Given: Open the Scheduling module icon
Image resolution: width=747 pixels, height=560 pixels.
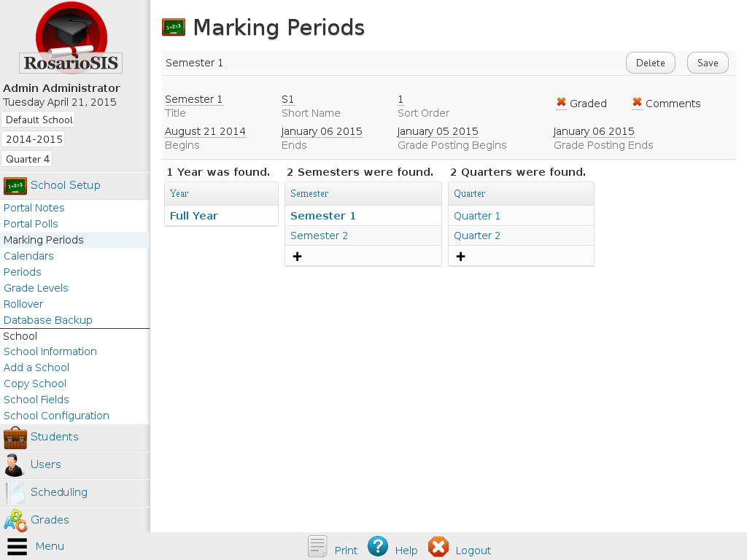Looking at the screenshot, I should pos(15,493).
